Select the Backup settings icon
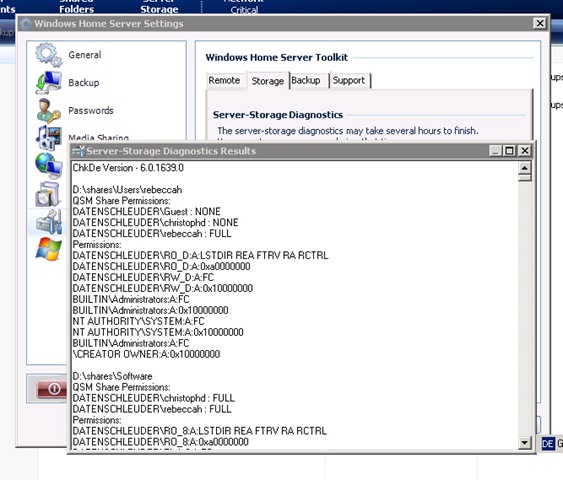Viewport: 563px width, 480px height. (x=49, y=83)
